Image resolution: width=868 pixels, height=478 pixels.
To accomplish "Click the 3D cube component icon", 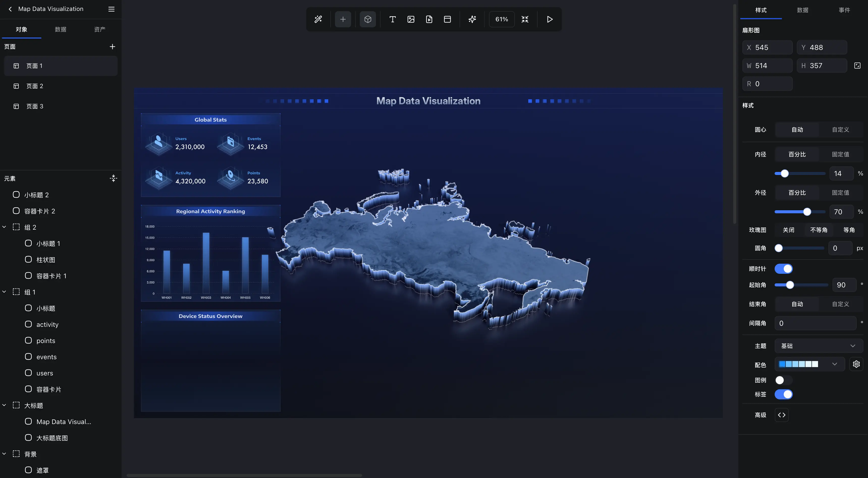I will coord(368,19).
